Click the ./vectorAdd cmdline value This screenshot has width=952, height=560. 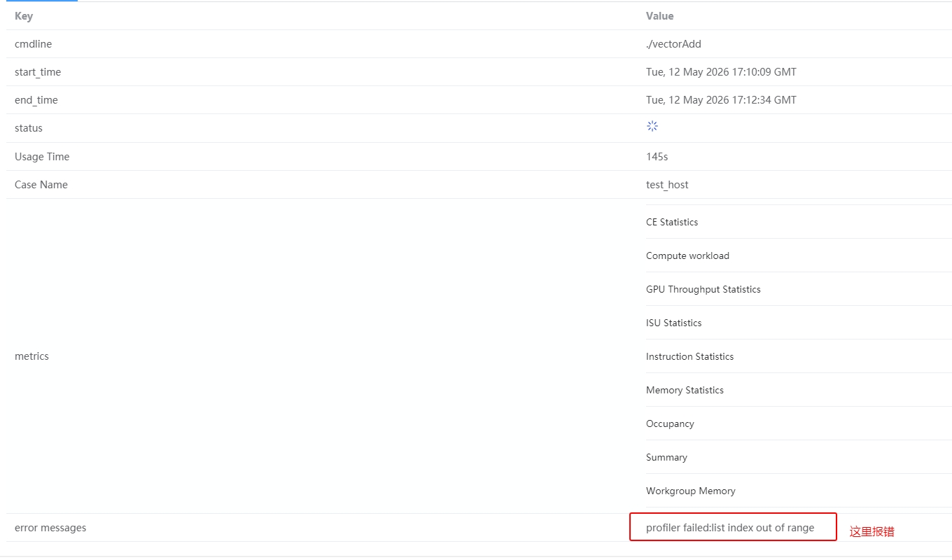673,44
